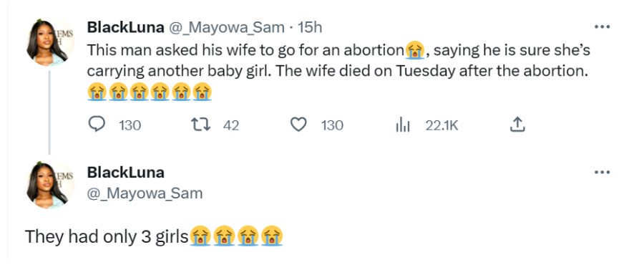Open the BlackLuna display name in first tweet

pos(125,27)
